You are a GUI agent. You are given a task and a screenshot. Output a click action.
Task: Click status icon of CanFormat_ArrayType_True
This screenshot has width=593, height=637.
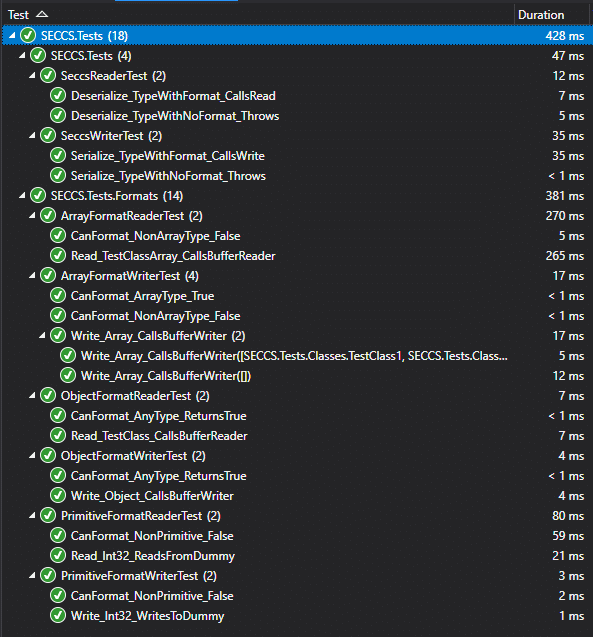[58, 295]
